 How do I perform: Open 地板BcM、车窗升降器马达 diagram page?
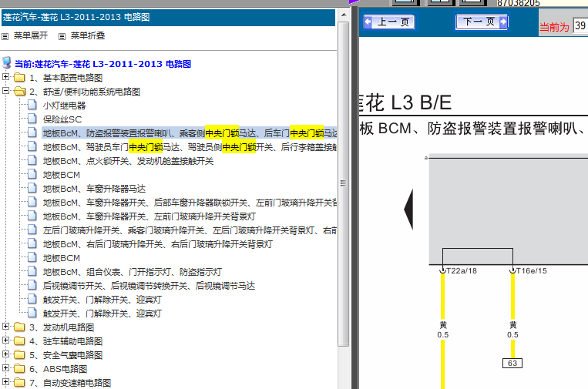94,189
